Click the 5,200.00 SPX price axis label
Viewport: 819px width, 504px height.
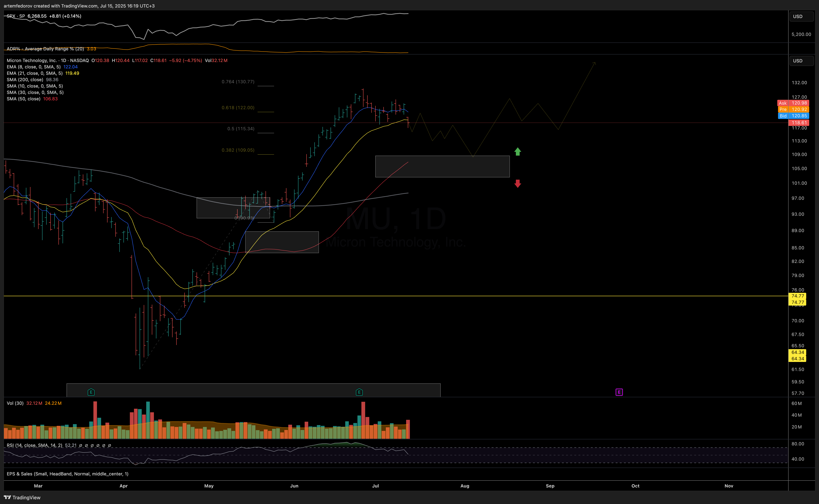(x=801, y=34)
